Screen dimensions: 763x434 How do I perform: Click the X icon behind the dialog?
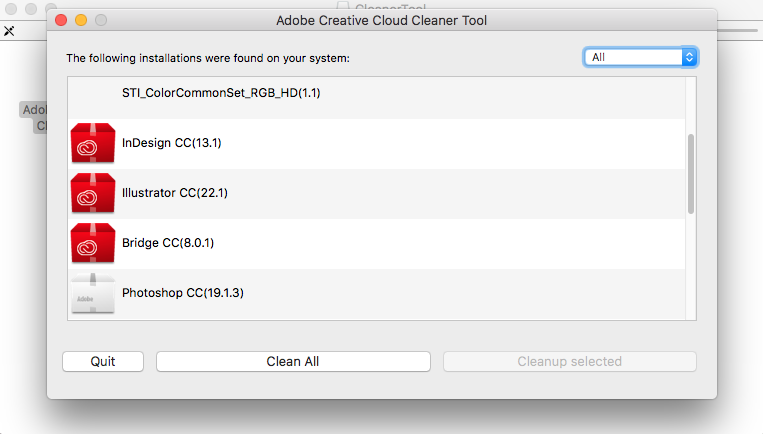(x=9, y=32)
